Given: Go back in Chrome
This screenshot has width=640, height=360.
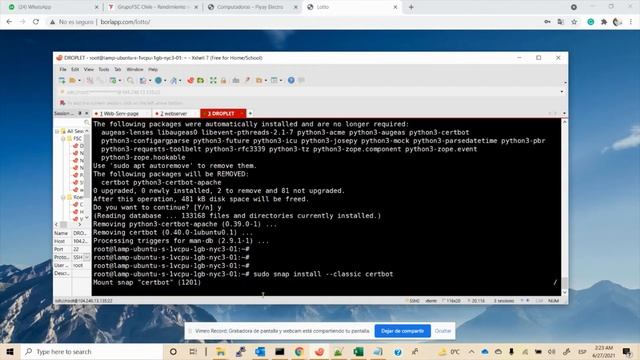Looking at the screenshot, I should [9, 22].
